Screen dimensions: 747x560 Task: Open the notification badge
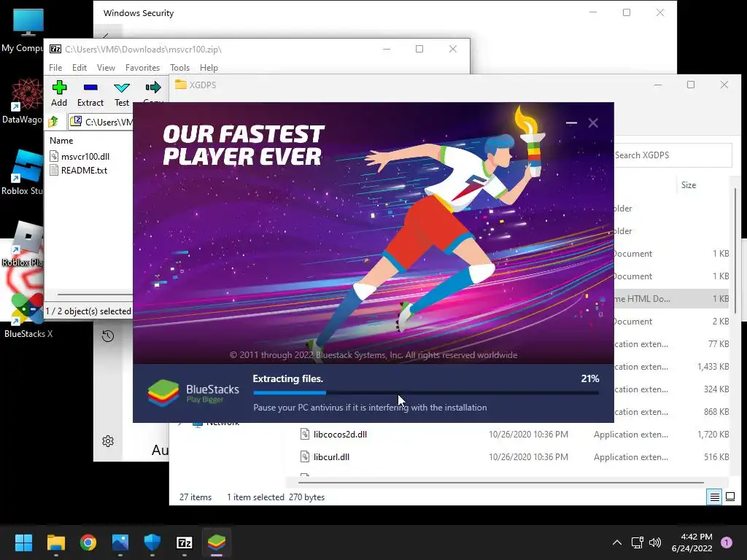[727, 542]
